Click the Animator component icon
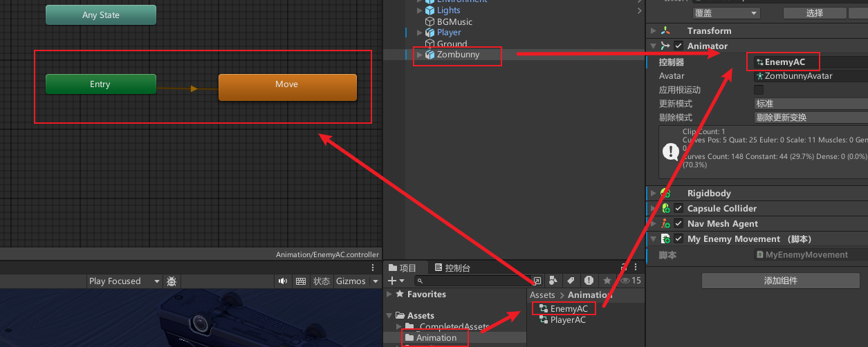The width and height of the screenshot is (868, 347). point(665,46)
